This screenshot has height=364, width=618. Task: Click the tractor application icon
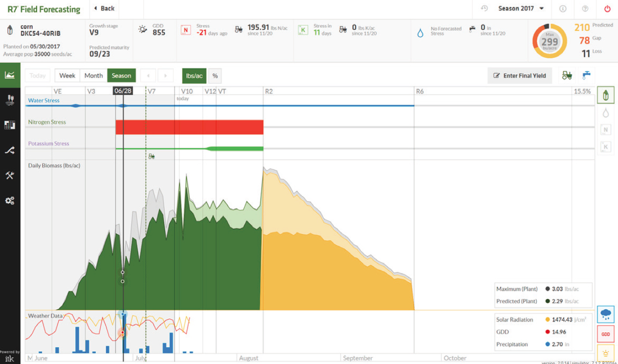[x=567, y=76]
